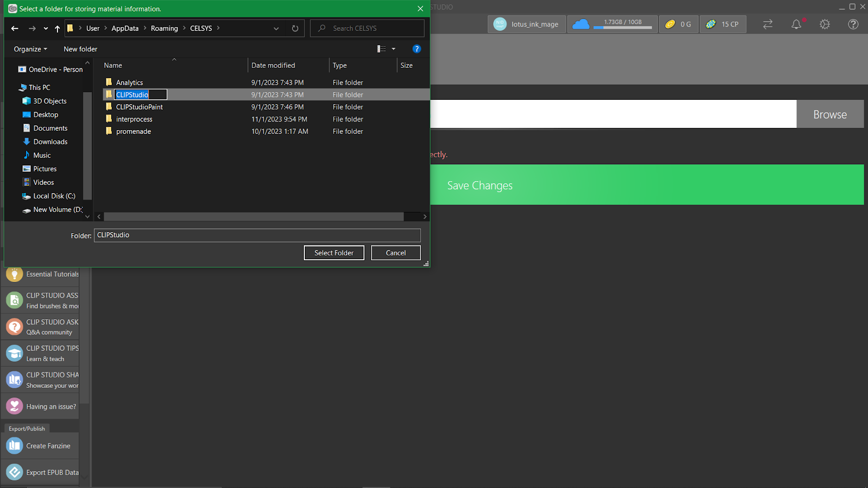Screen dimensions: 868x488
Task: Click Browse button in Clip Studio
Action: coord(830,114)
